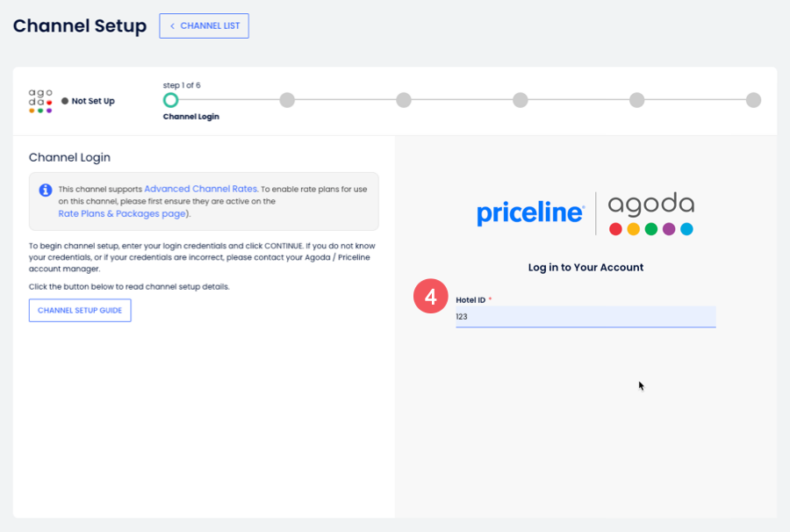Screen dimensions: 790x532
Task: Select the fourth progress step indicator
Action: pyautogui.click(x=520, y=100)
